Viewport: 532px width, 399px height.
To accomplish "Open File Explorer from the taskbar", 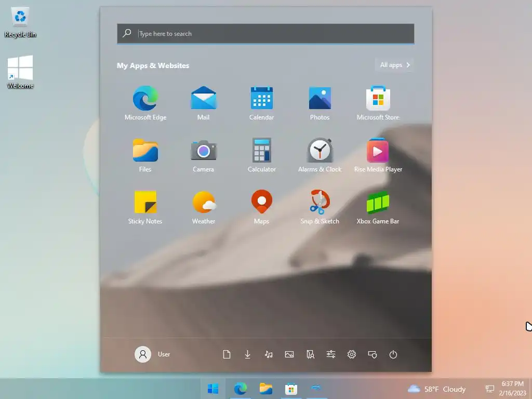I will (x=266, y=389).
